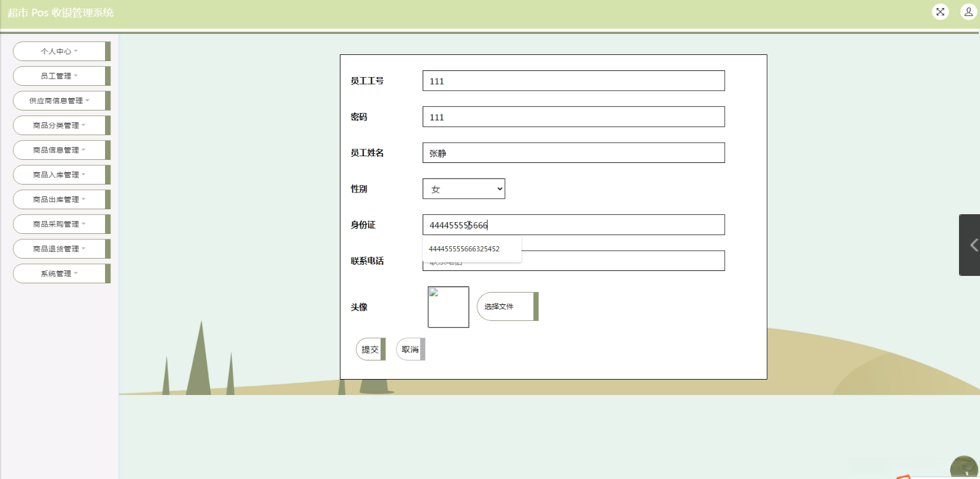Click the 员工姓名 input field
The width and height of the screenshot is (980, 479).
point(573,152)
